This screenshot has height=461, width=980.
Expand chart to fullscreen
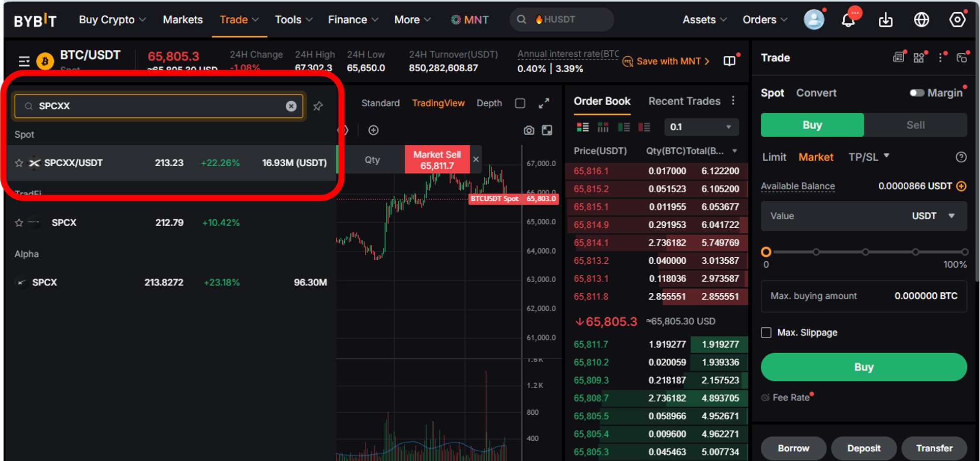pyautogui.click(x=544, y=103)
